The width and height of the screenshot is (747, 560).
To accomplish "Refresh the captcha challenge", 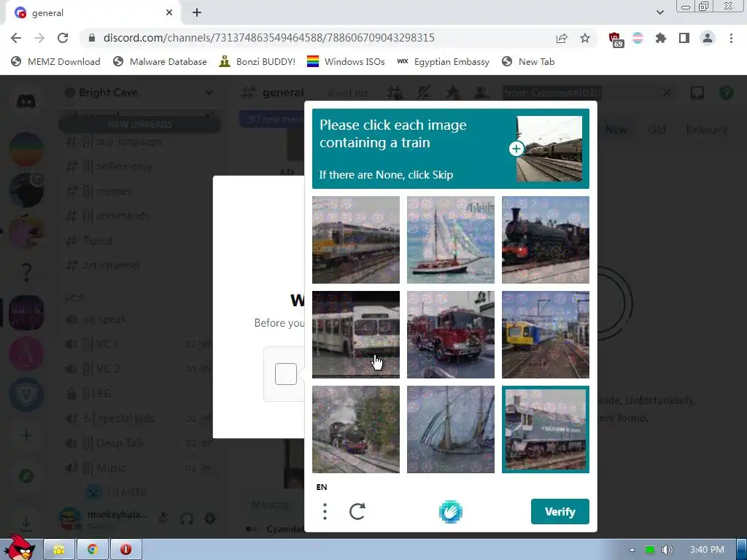I will [x=357, y=511].
